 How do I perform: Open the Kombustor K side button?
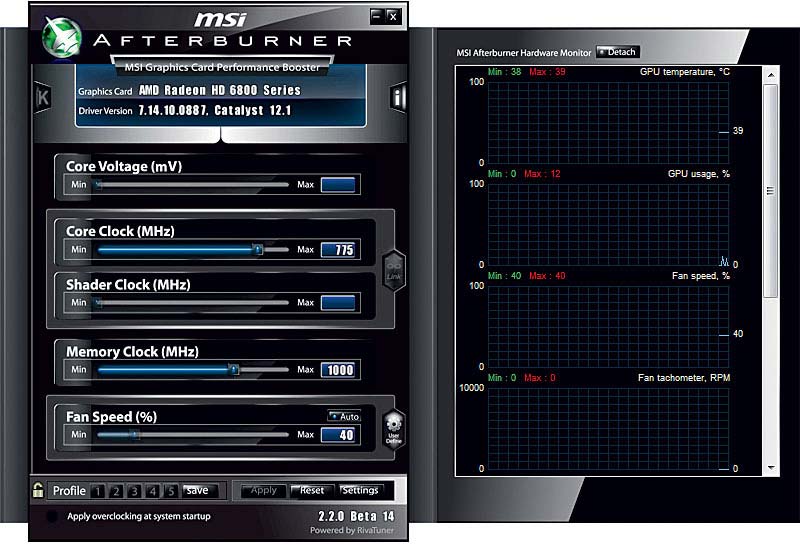tap(42, 97)
